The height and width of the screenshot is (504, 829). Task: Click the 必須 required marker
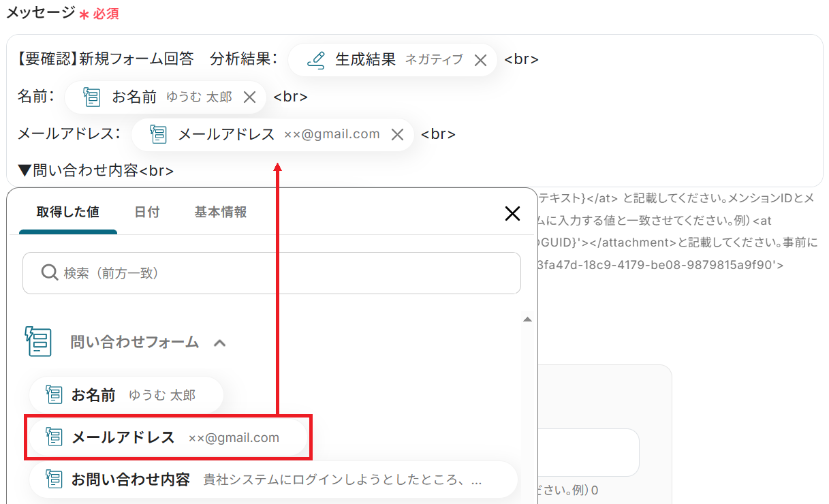click(106, 14)
